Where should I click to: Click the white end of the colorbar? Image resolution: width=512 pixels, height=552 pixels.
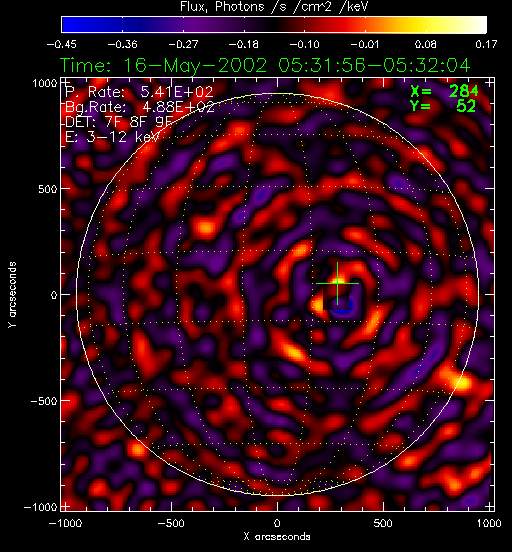coord(479,25)
